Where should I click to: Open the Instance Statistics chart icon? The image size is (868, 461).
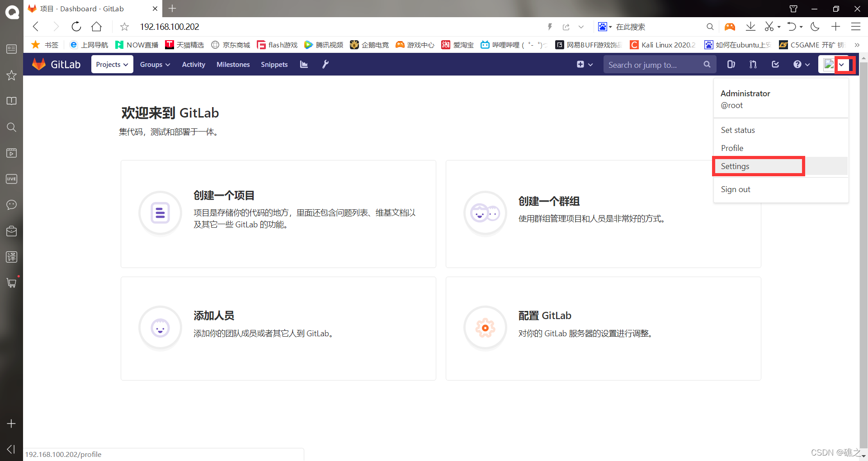coord(304,64)
